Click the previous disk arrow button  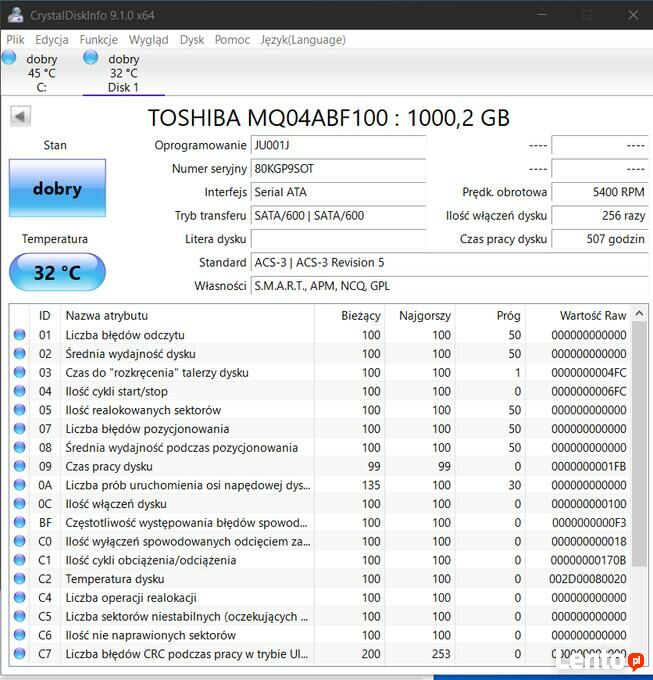tap(20, 116)
